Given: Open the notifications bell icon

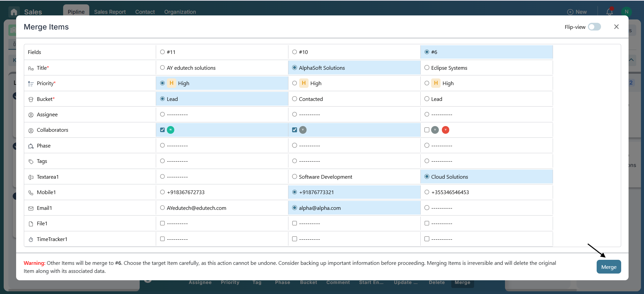Looking at the screenshot, I should [x=609, y=12].
